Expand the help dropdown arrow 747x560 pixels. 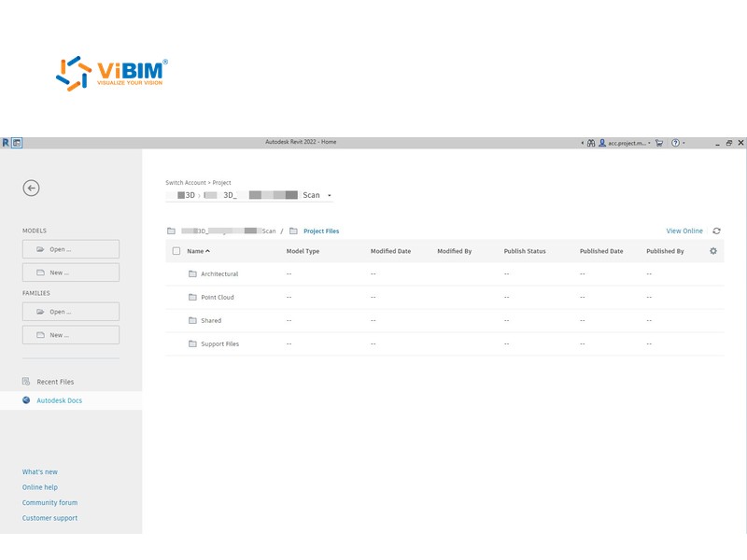tap(684, 143)
